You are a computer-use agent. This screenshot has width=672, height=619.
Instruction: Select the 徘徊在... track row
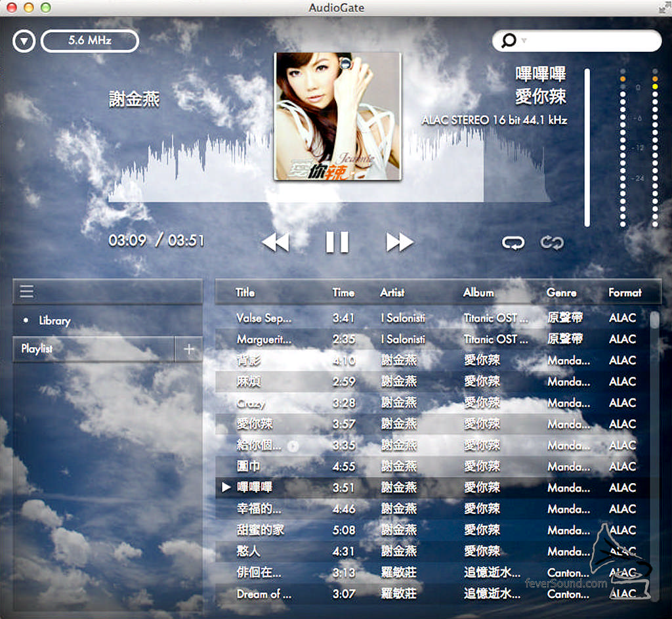(432, 572)
